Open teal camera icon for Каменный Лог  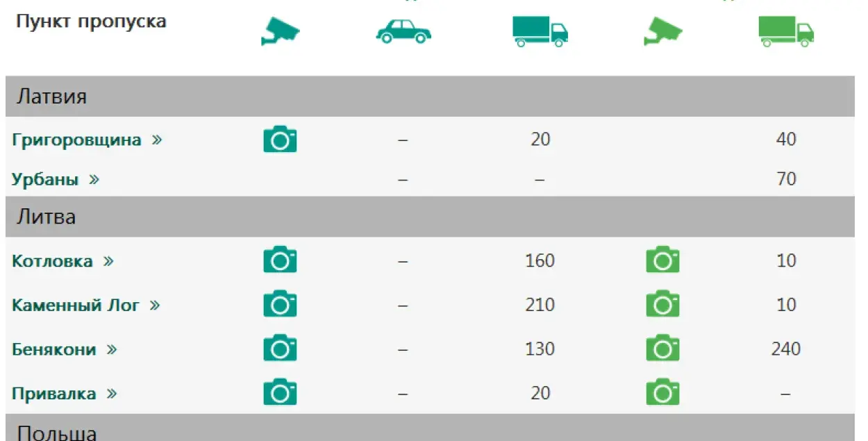pos(280,304)
